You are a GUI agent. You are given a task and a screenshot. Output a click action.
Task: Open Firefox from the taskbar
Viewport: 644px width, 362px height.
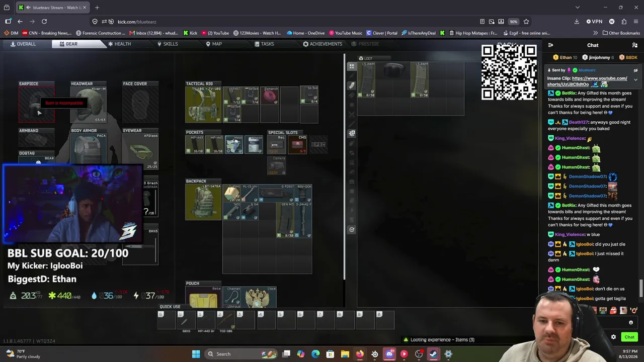tap(360, 354)
